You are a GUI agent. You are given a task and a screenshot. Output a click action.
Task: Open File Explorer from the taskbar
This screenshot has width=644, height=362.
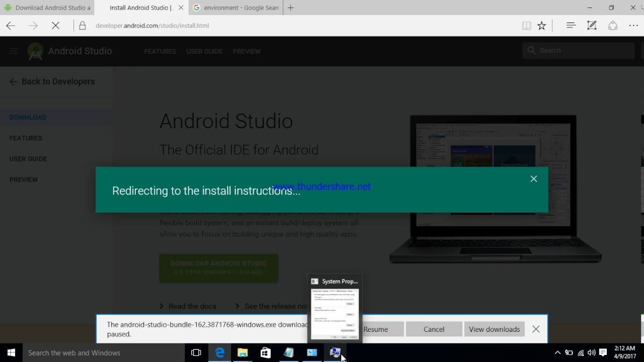[243, 353]
